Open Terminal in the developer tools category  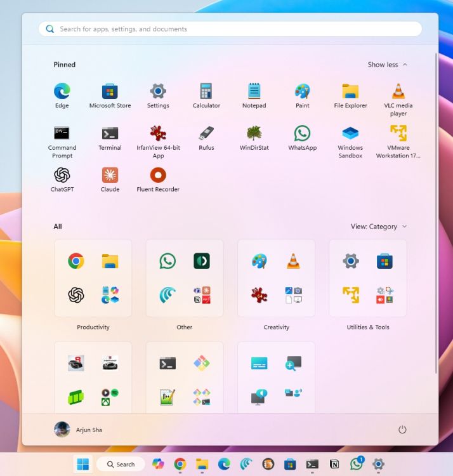(x=167, y=363)
